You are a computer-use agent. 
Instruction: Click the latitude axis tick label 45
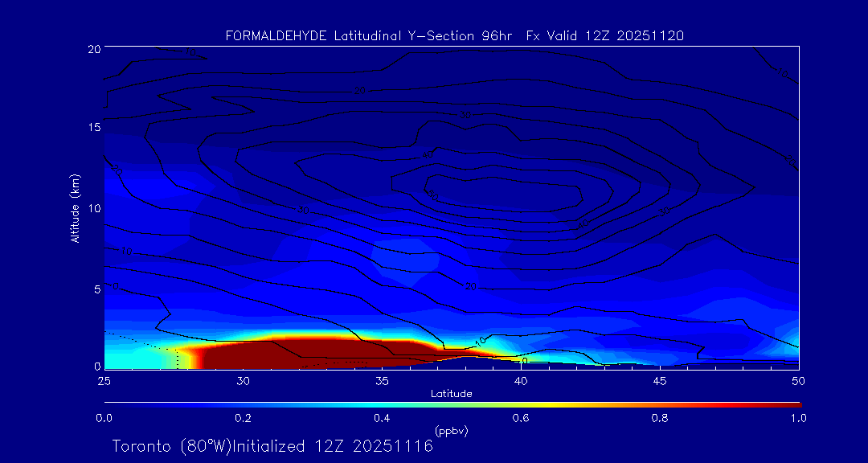tap(660, 380)
